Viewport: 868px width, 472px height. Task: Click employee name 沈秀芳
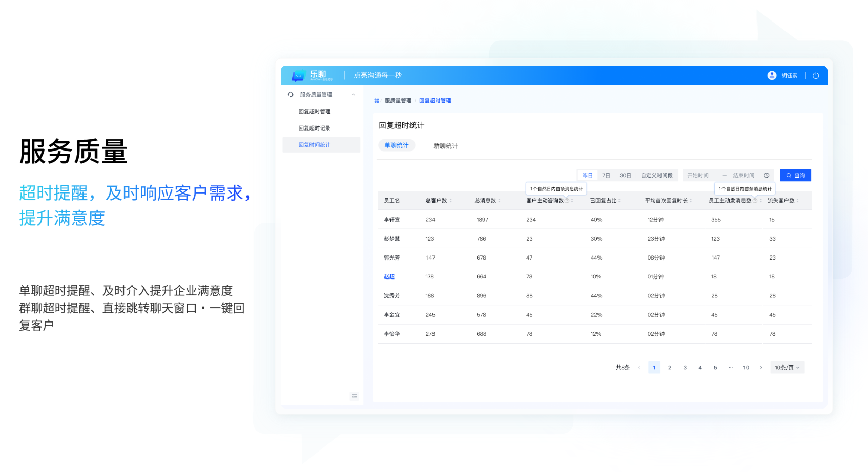[391, 296]
